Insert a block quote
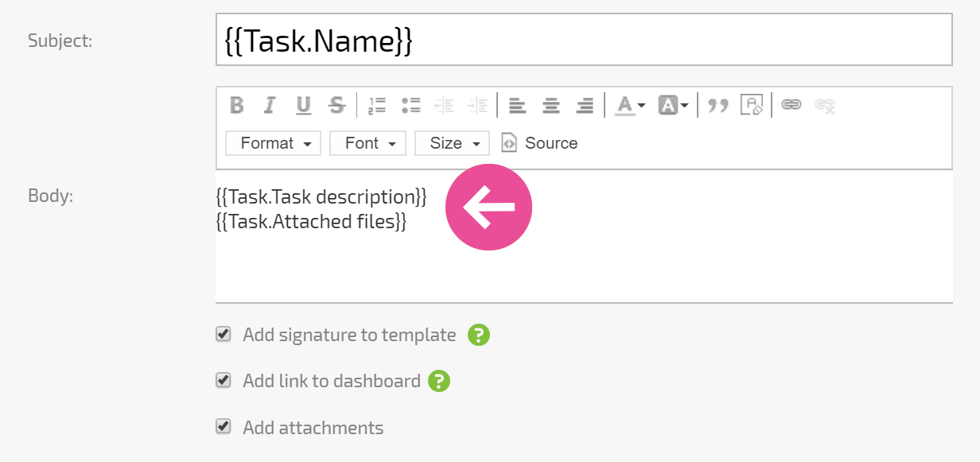 718,105
